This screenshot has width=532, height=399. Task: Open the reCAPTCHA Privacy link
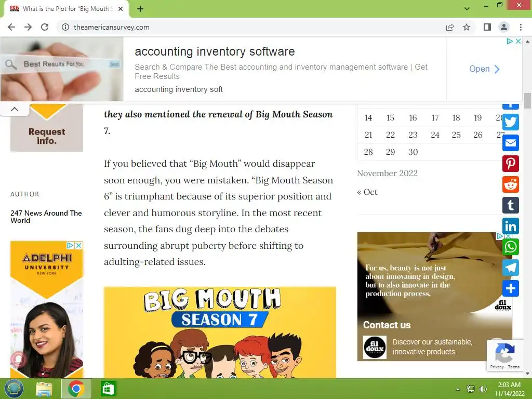point(497,367)
